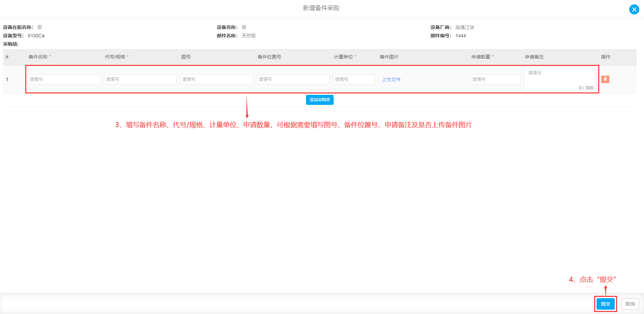Click the 新增备件采购 dialog title
This screenshot has width=644, height=314.
pos(321,8)
